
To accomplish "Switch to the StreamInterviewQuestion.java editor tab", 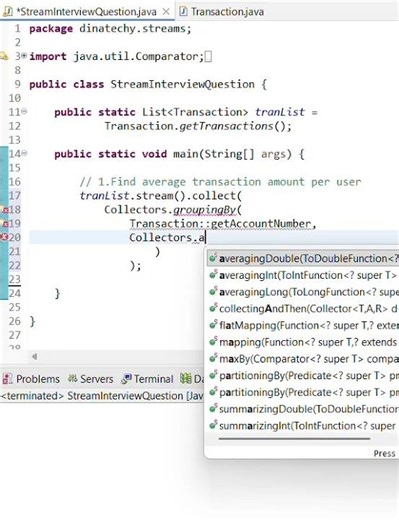I will pos(87,12).
